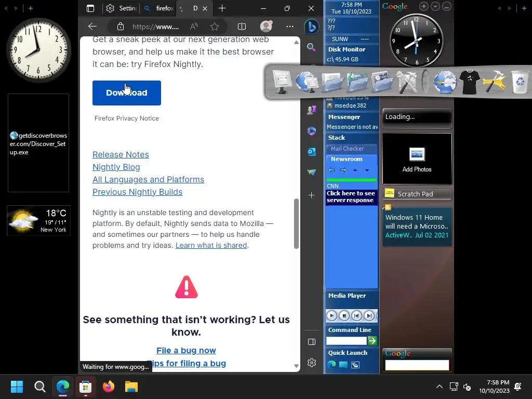Open the Control Panel tools dock icon
The height and width of the screenshot is (399, 532).
pos(407,82)
